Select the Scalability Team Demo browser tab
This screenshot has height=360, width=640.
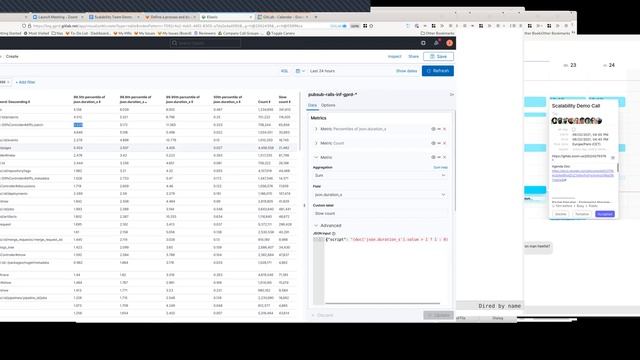[113, 17]
